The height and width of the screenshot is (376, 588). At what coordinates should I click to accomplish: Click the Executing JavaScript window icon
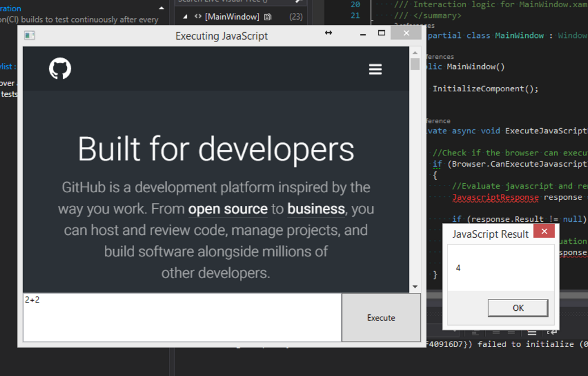point(30,35)
